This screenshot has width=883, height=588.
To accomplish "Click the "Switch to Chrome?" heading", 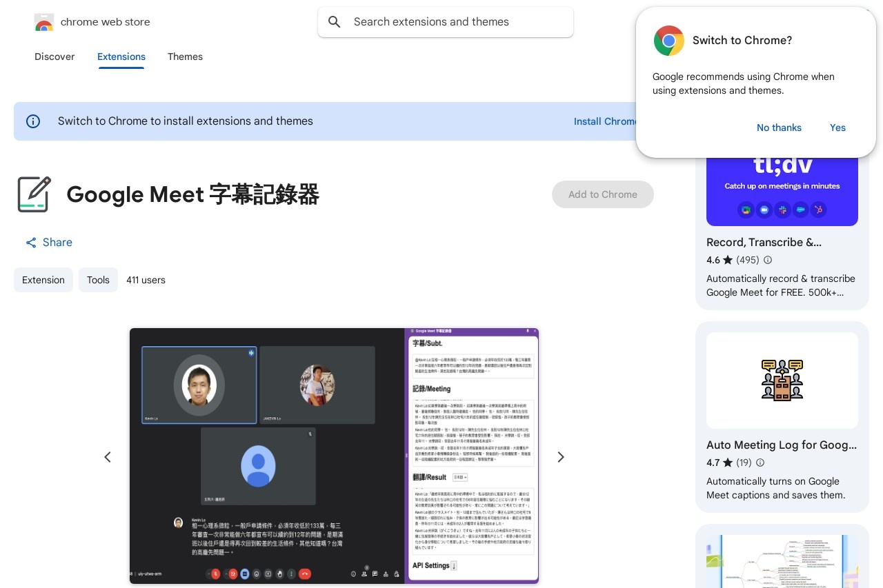I will [742, 41].
